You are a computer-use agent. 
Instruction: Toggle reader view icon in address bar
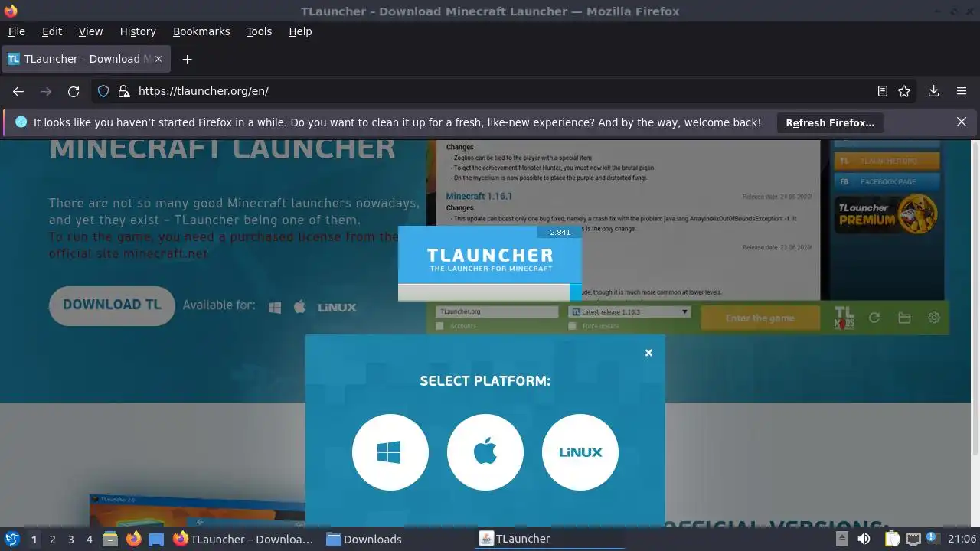point(883,91)
